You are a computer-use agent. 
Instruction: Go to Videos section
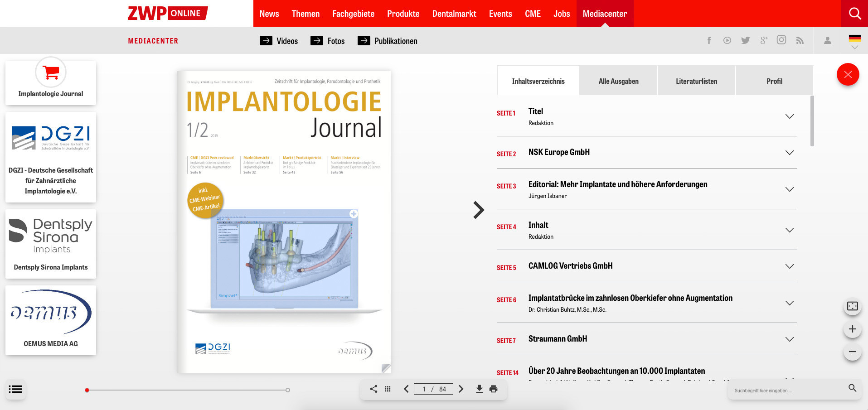tap(279, 41)
